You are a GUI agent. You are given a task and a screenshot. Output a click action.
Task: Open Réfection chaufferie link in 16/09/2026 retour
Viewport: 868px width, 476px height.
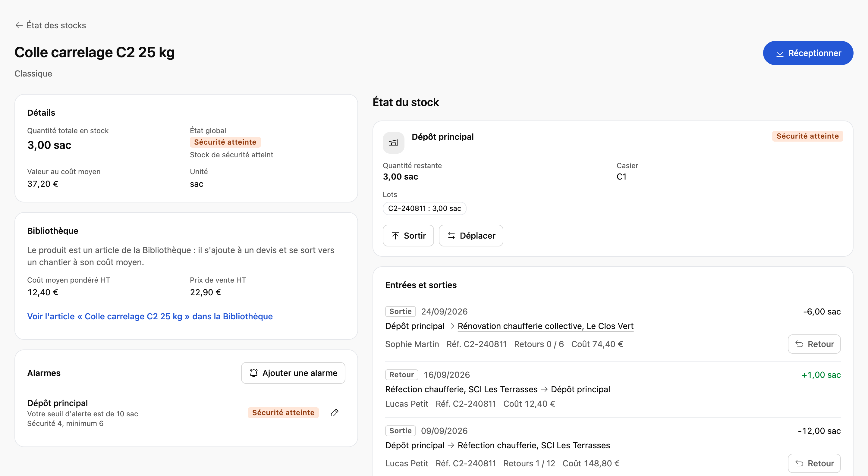[x=461, y=390]
